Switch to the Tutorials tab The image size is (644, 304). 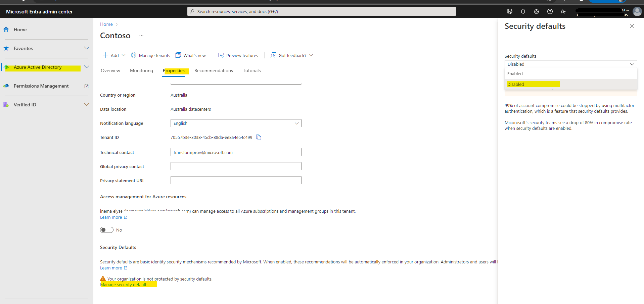252,70
